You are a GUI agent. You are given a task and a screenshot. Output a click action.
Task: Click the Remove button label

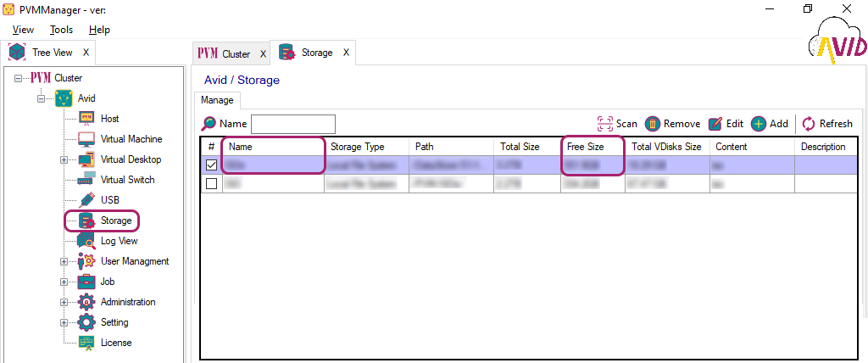(682, 124)
